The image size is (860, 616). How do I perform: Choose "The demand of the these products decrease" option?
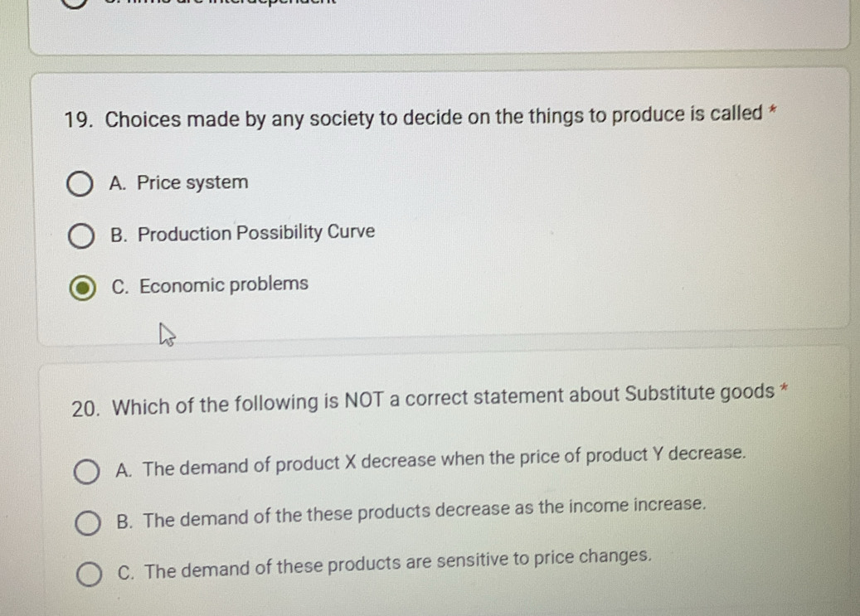pyautogui.click(x=86, y=521)
